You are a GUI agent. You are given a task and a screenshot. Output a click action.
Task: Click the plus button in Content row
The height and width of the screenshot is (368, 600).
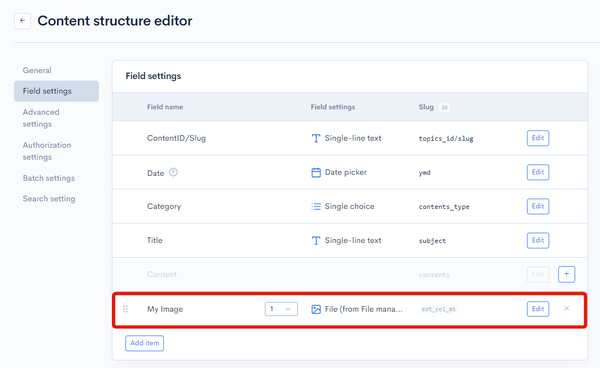pos(566,274)
